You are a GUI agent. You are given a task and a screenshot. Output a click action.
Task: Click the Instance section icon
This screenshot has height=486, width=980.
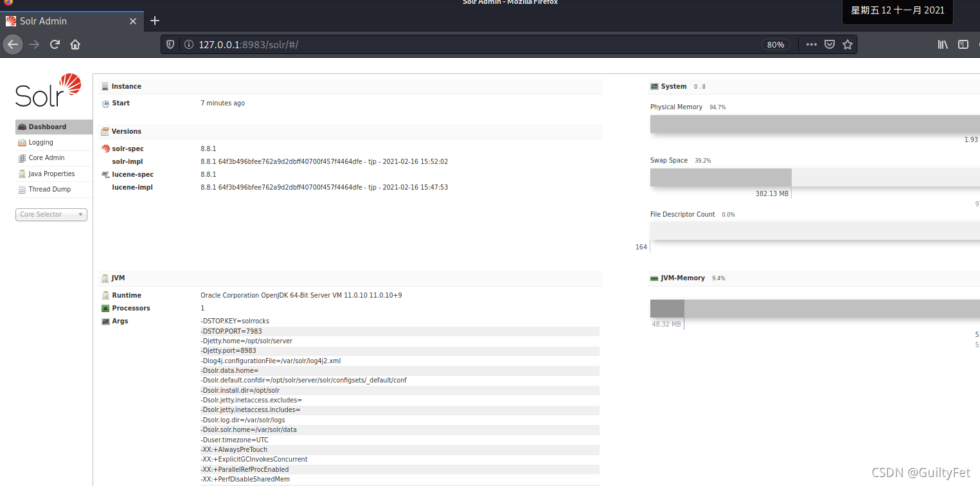point(105,86)
